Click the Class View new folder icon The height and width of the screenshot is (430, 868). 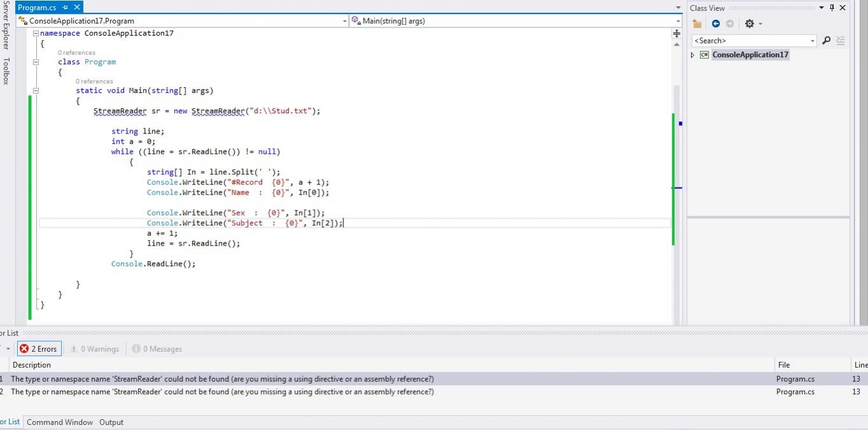click(697, 24)
